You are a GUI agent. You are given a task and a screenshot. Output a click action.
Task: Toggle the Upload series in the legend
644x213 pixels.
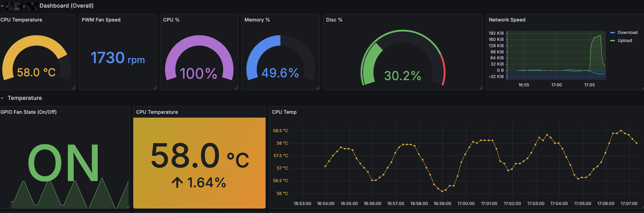(x=625, y=41)
